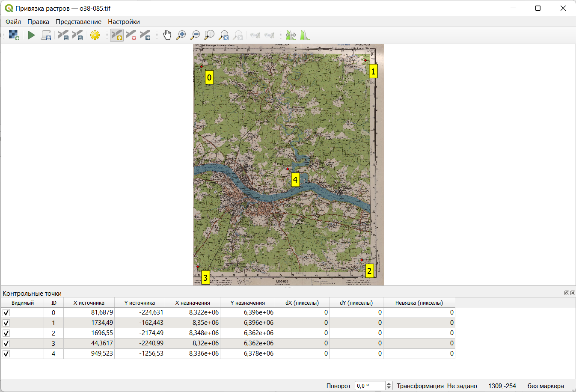This screenshot has width=576, height=392.
Task: Click the X источника column header
Action: (89, 303)
